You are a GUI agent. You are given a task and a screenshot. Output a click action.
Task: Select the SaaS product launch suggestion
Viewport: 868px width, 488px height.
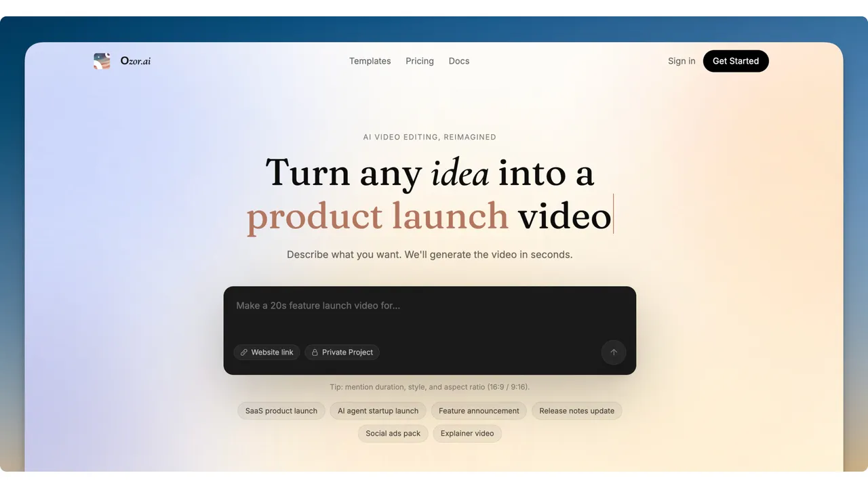pyautogui.click(x=281, y=411)
